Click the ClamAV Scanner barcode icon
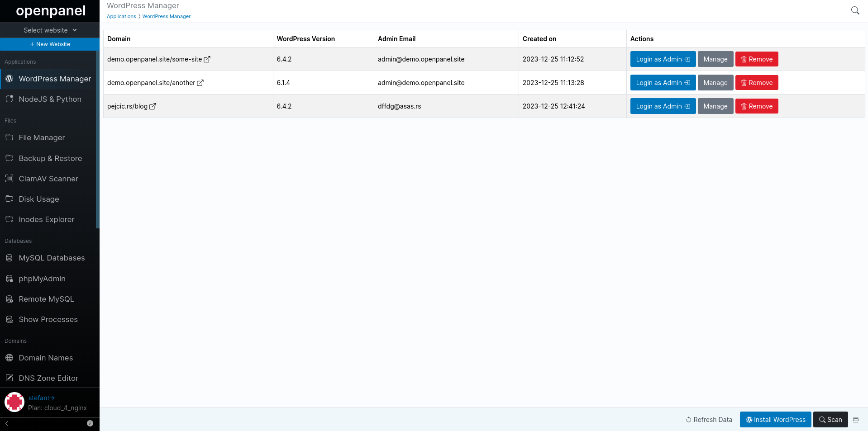The width and height of the screenshot is (868, 431). tap(9, 179)
